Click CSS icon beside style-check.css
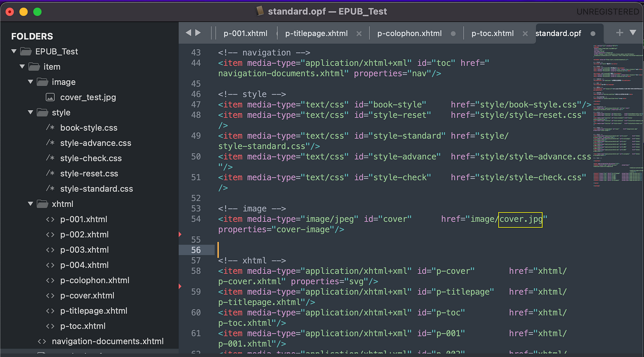The height and width of the screenshot is (357, 644). point(50,158)
